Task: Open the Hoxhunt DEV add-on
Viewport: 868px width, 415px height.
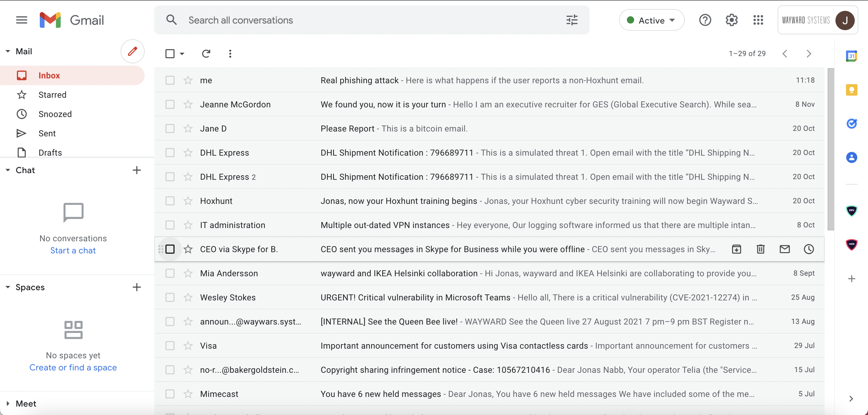Action: [x=851, y=211]
